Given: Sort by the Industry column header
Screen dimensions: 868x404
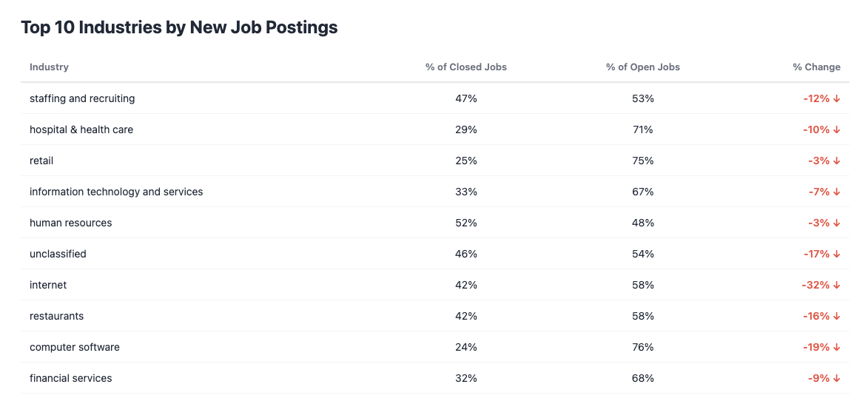Looking at the screenshot, I should (x=49, y=67).
